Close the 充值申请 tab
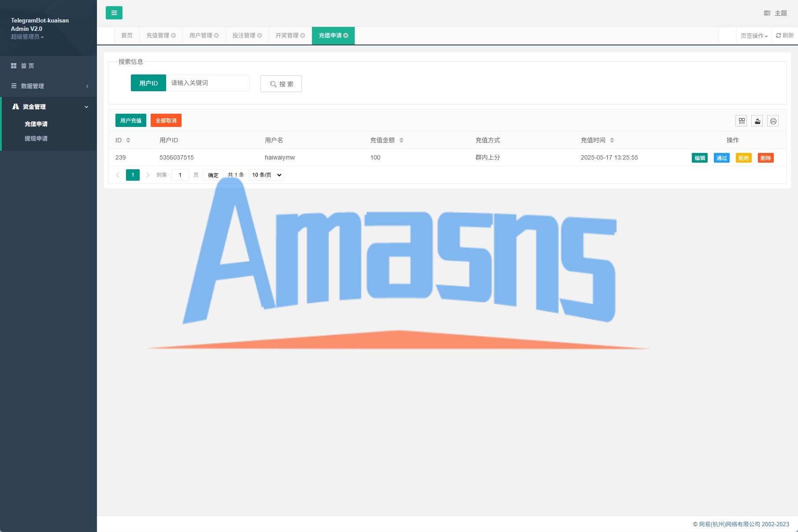The image size is (798, 532). coord(346,35)
